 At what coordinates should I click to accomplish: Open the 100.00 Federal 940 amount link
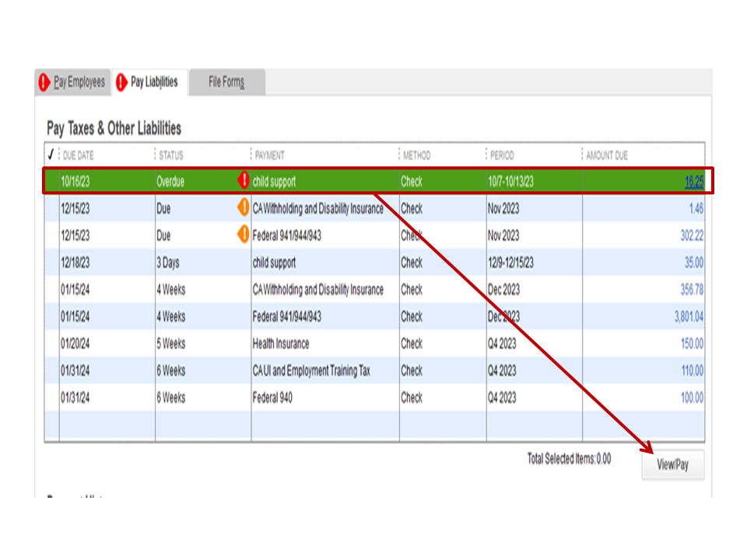692,398
